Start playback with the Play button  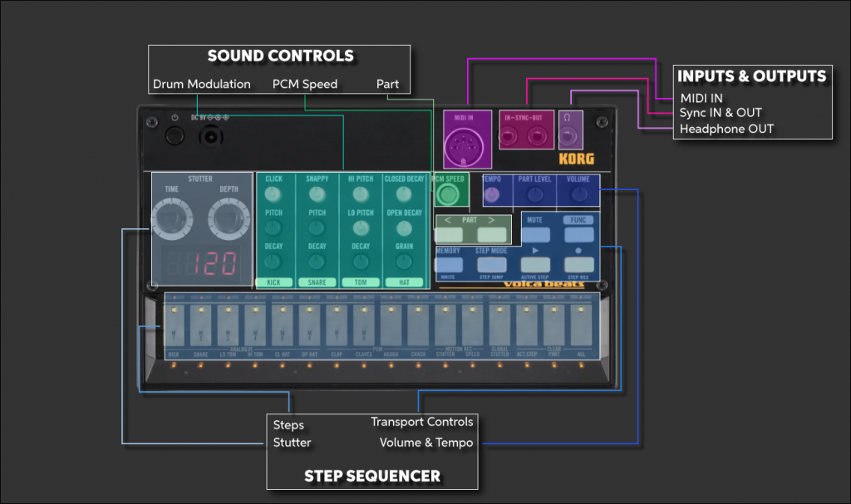536,265
